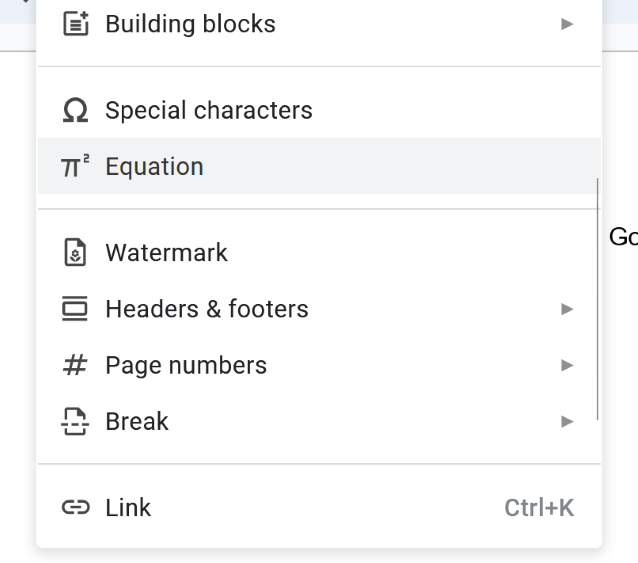Expand the Page numbers submenu arrow
This screenshot has height=563, width=638.
click(x=567, y=365)
